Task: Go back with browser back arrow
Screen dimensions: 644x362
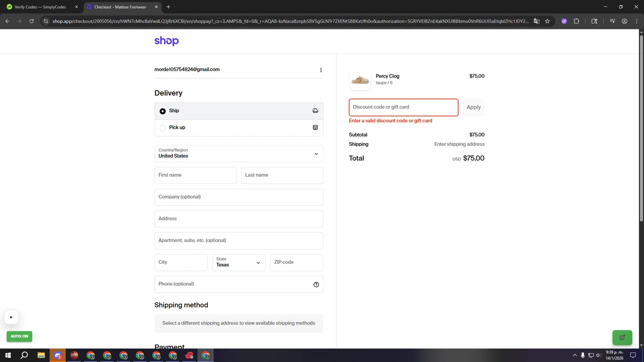Action: pos(7,21)
